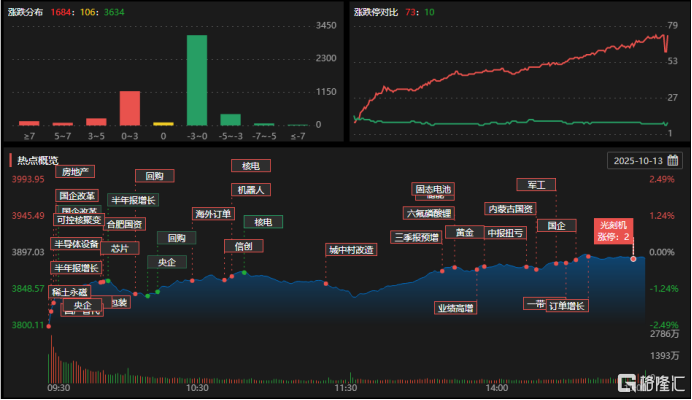The image size is (692, 400).
Task: Select the 机器人 hotspot tag
Action: point(251,190)
